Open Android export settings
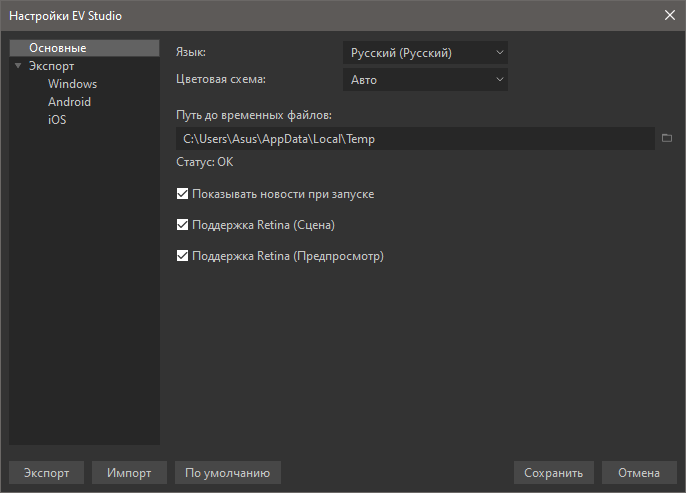This screenshot has height=493, width=686. click(69, 102)
